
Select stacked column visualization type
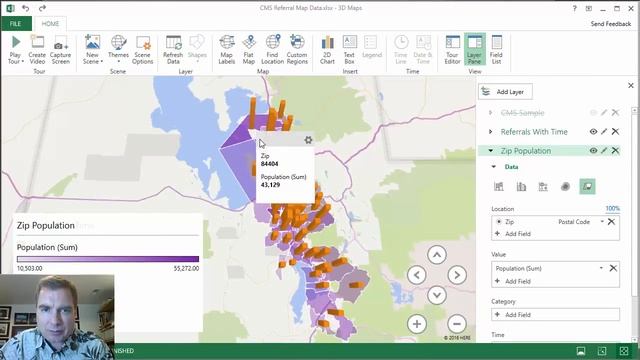pyautogui.click(x=499, y=187)
